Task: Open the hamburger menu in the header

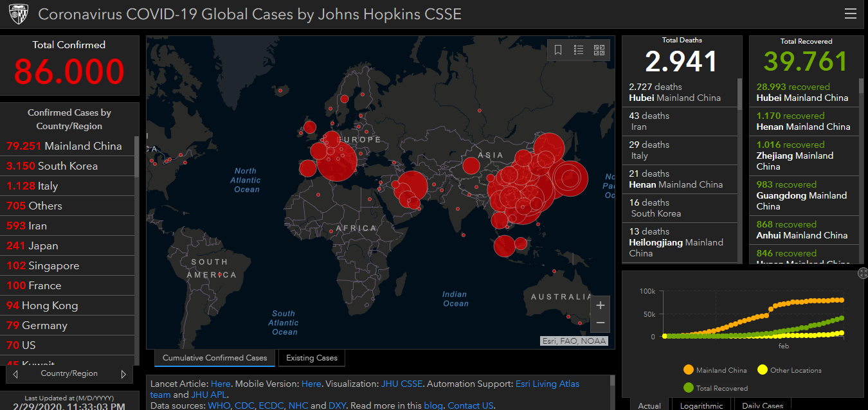Action: [x=850, y=14]
